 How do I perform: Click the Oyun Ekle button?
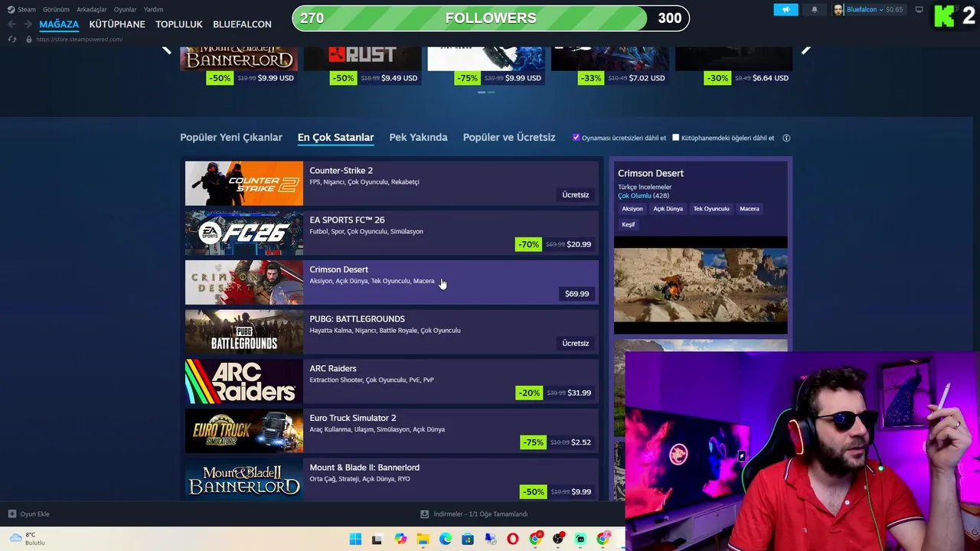(x=29, y=514)
